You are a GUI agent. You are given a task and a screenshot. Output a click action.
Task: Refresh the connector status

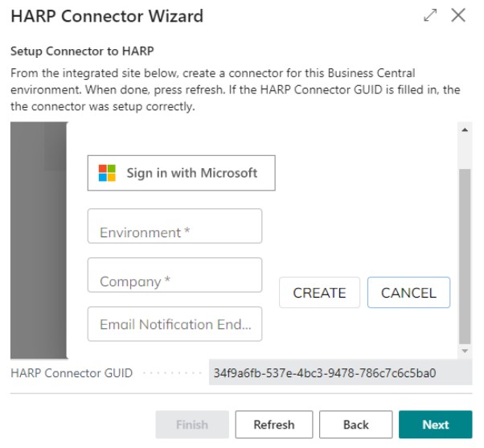point(274,425)
